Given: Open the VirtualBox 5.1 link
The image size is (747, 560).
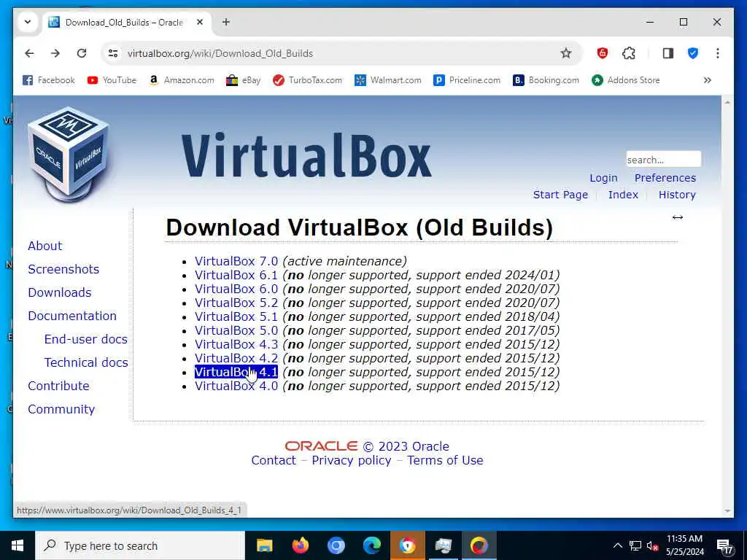Looking at the screenshot, I should coord(236,316).
